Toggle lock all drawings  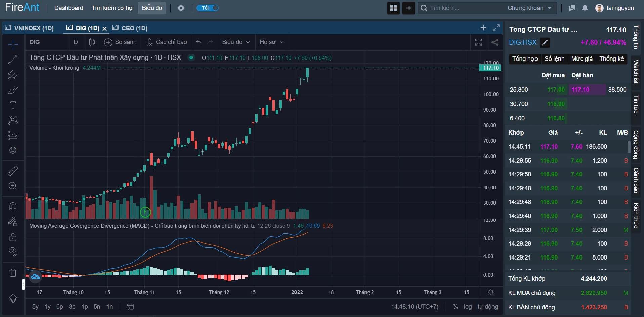[x=13, y=237]
